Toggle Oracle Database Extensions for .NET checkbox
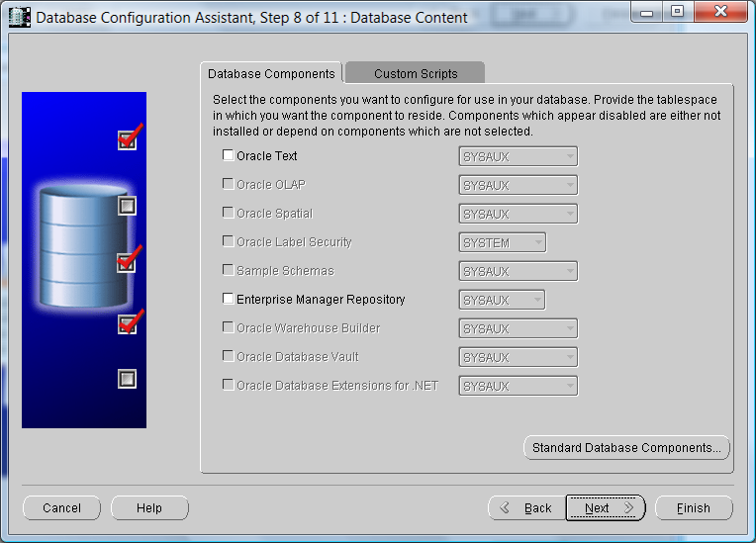This screenshot has width=756, height=543. [x=228, y=385]
